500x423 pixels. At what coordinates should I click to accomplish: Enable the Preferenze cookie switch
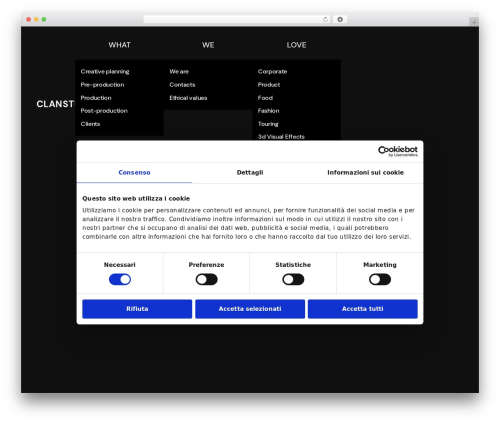click(206, 279)
